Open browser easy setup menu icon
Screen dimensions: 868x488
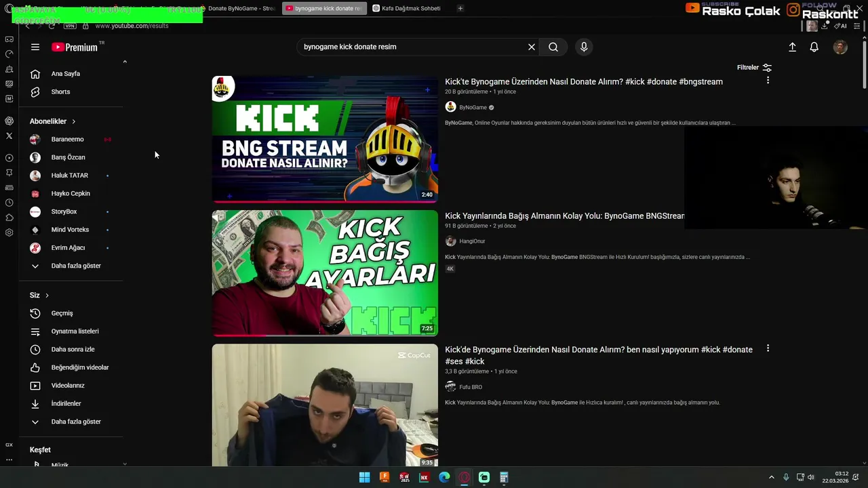point(857,26)
